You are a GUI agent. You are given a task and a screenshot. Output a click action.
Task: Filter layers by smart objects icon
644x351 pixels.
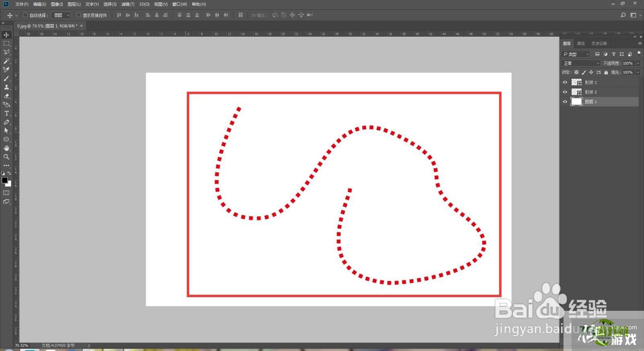(x=630, y=54)
